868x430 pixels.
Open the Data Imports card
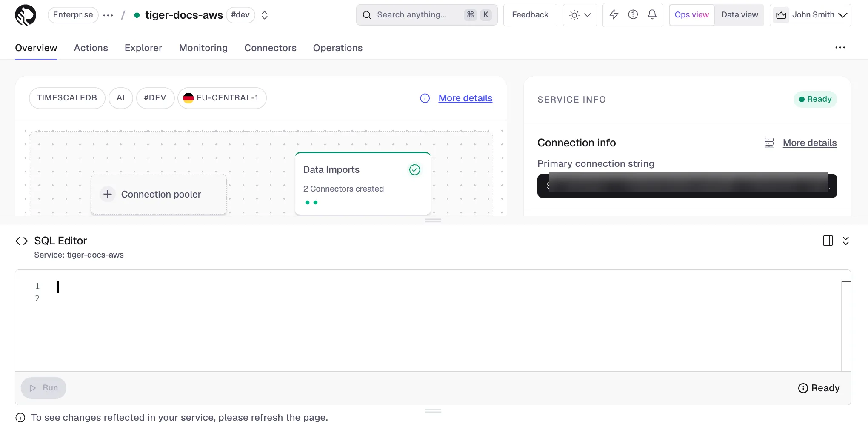[363, 183]
